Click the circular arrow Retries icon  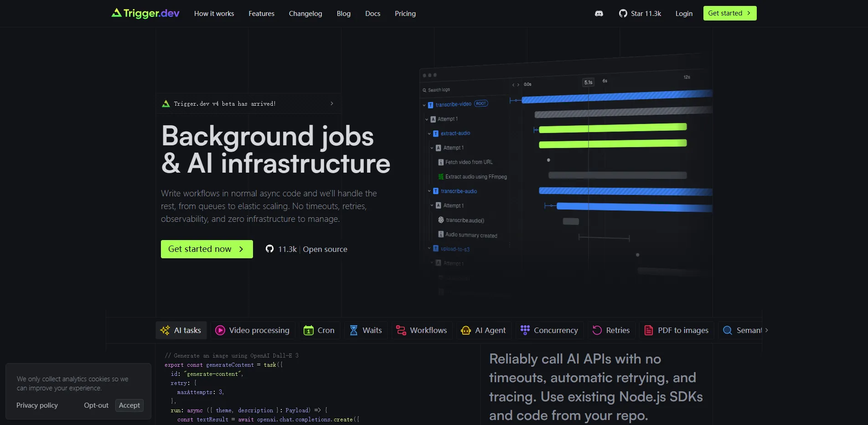pyautogui.click(x=597, y=330)
